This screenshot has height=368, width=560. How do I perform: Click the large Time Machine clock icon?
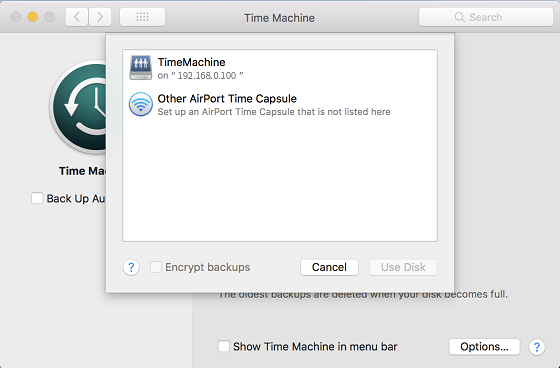pyautogui.click(x=78, y=107)
